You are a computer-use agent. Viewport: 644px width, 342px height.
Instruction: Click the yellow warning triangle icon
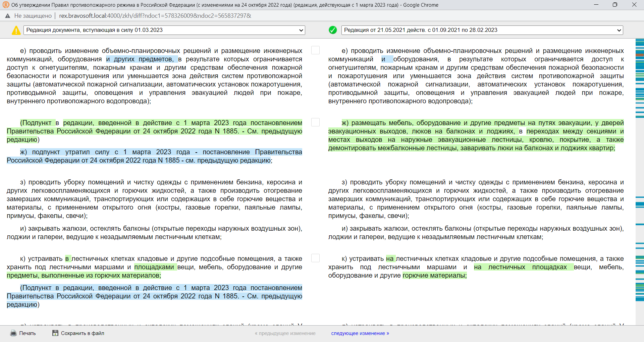pyautogui.click(x=16, y=30)
